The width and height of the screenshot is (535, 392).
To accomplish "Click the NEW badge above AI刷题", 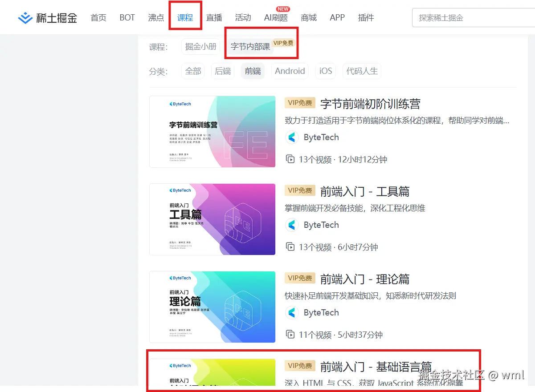I will coord(283,9).
